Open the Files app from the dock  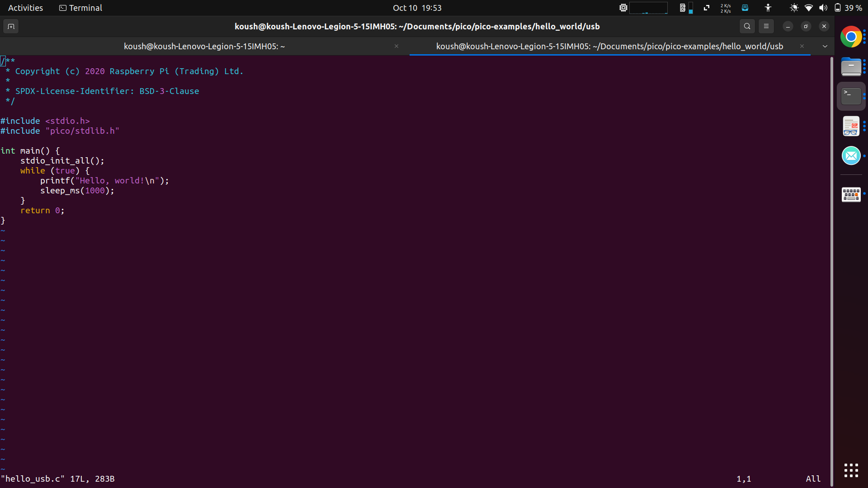click(x=851, y=66)
